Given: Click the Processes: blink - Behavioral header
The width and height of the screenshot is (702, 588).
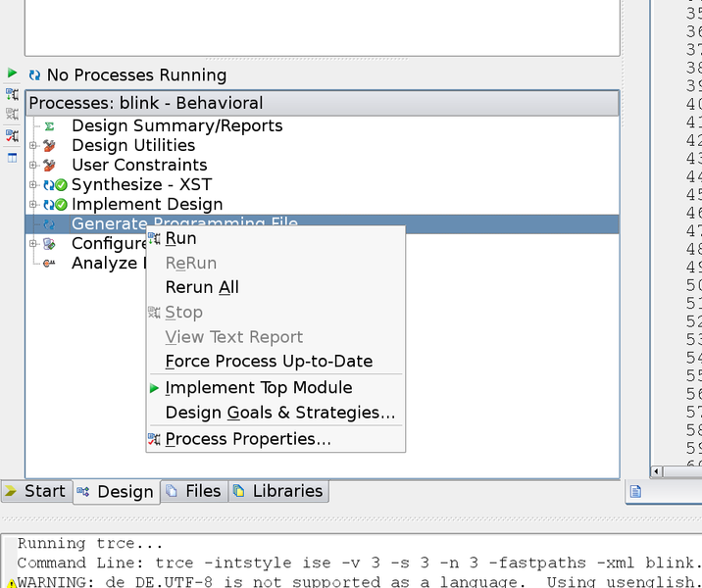Looking at the screenshot, I should [323, 103].
